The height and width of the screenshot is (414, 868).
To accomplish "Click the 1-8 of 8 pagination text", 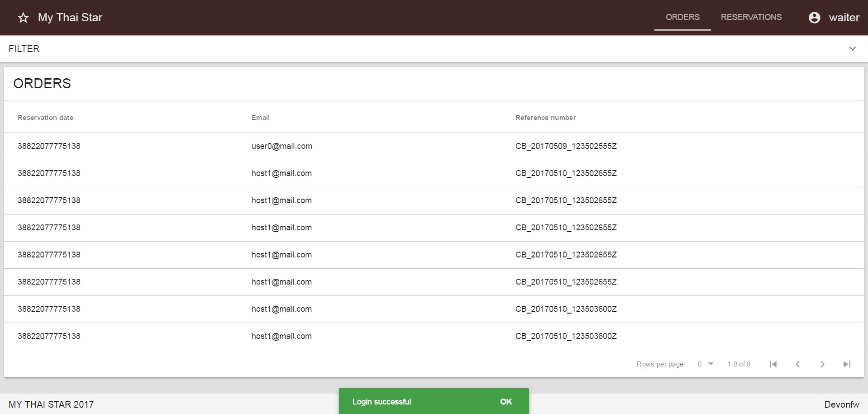I will point(739,364).
